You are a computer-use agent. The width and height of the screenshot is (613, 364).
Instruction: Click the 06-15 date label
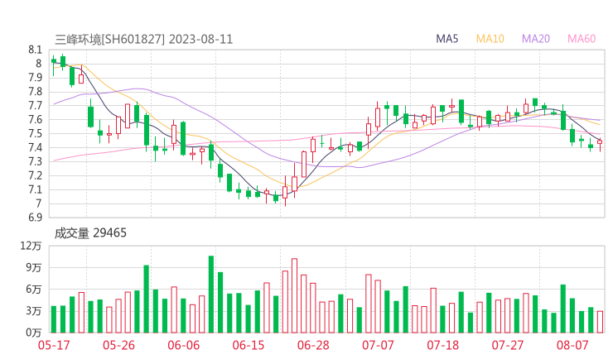[x=249, y=345]
